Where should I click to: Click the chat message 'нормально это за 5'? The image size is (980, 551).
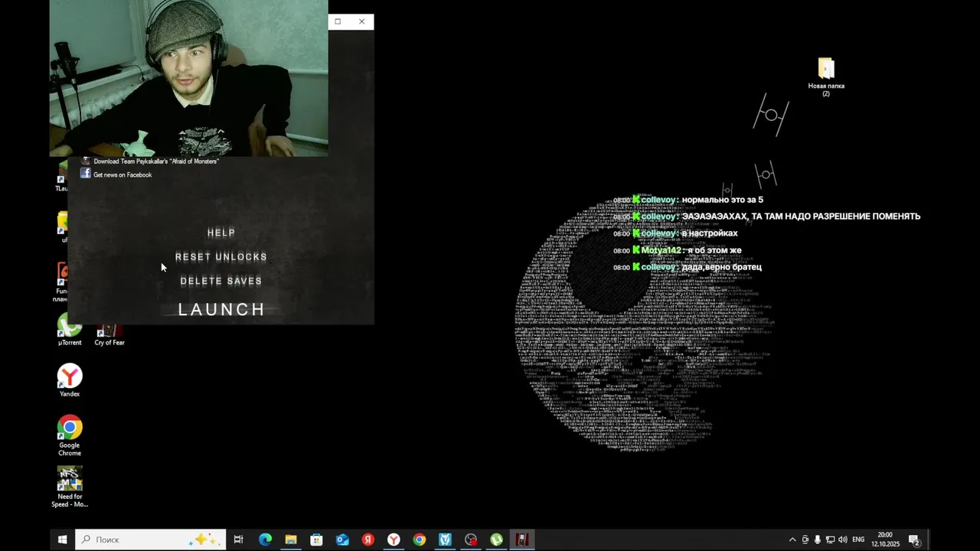(722, 200)
